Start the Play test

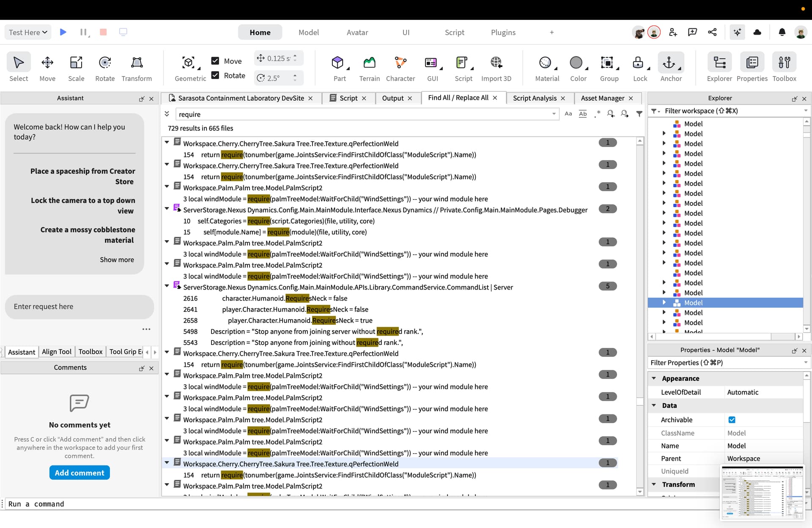[x=63, y=32]
